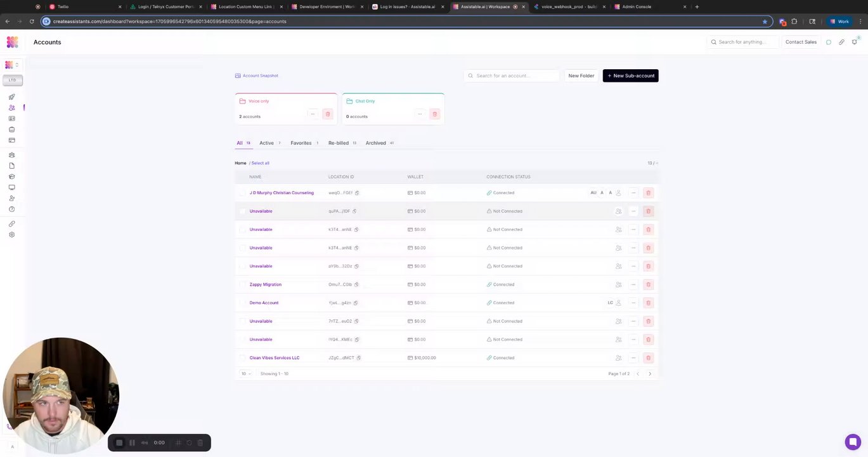Image resolution: width=868 pixels, height=457 pixels.
Task: Open more options for Clean Vibes Services LLC
Action: [x=633, y=358]
